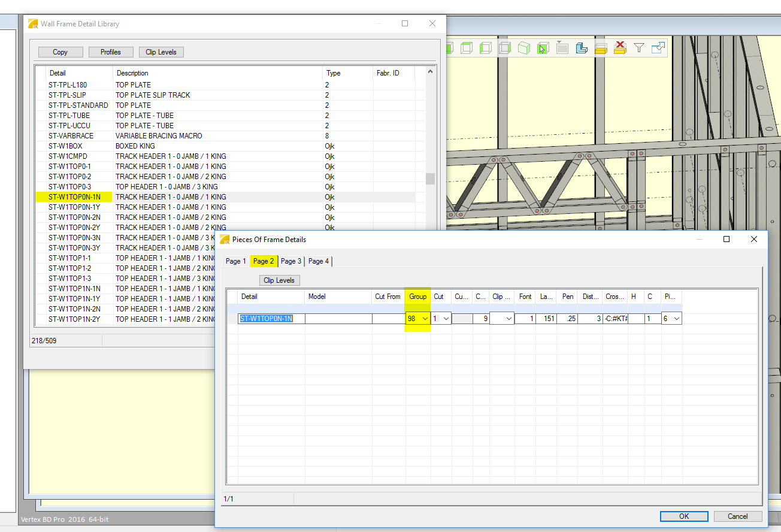
Task: Click the cube icon with cursor arrow
Action: coord(543,48)
